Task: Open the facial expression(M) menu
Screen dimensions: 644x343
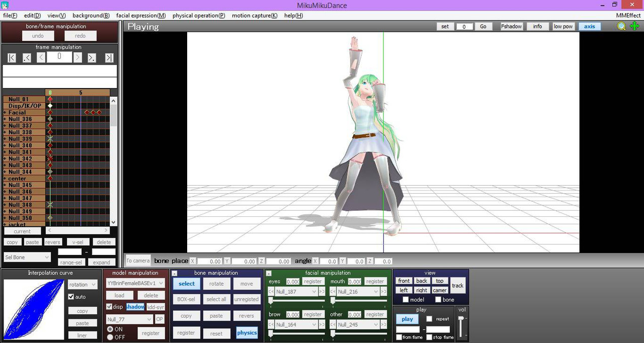Action: click(141, 16)
